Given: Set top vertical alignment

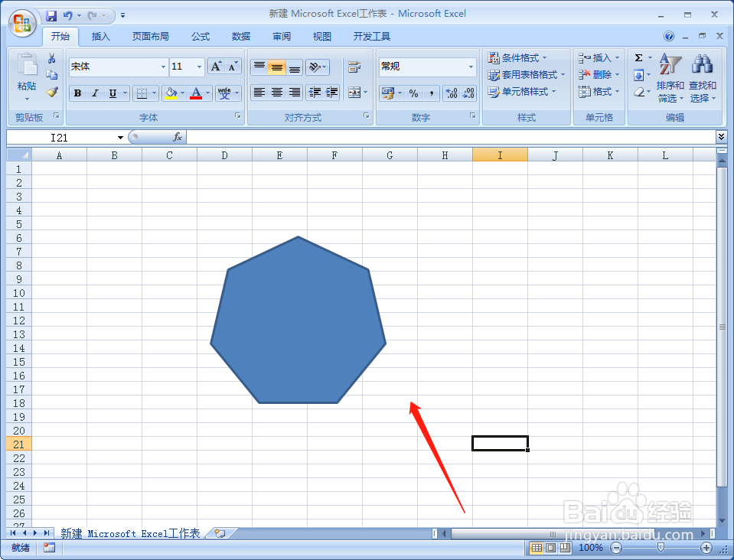Looking at the screenshot, I should 259,67.
